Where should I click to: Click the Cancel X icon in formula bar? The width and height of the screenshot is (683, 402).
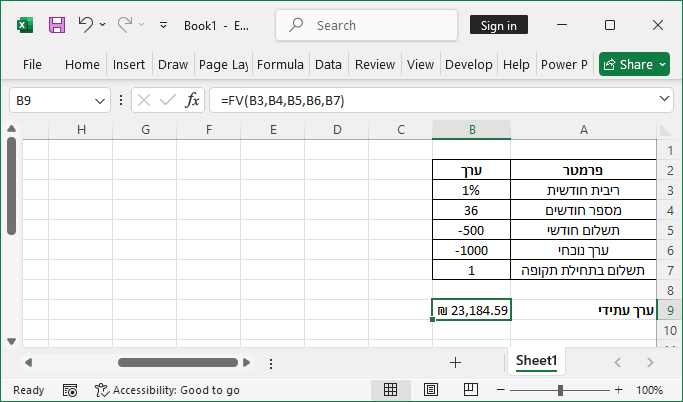[144, 100]
